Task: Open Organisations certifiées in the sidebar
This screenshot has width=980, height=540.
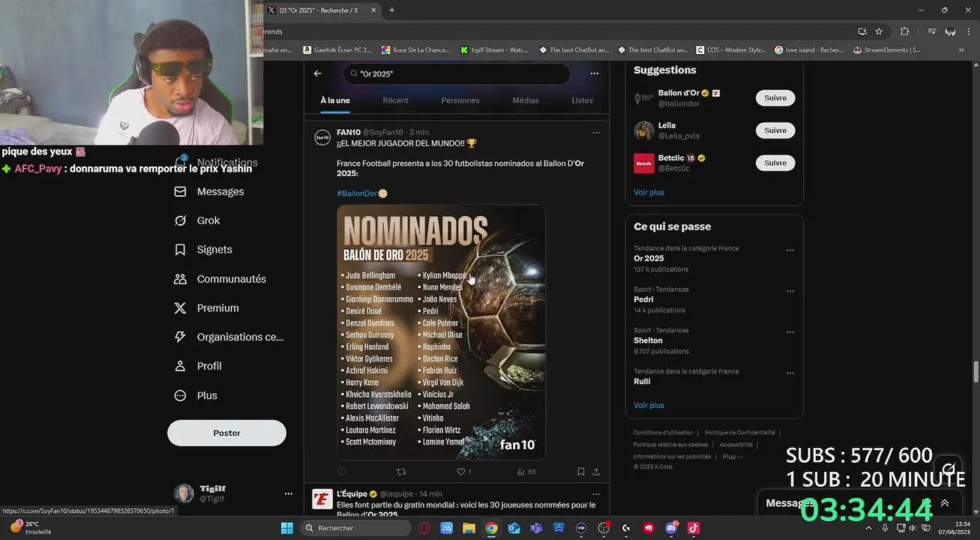Action: click(229, 337)
